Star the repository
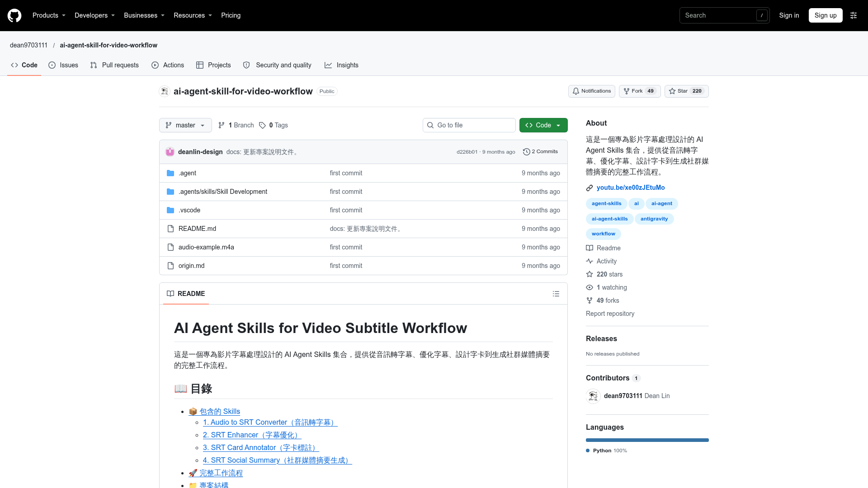This screenshot has height=488, width=868. (x=686, y=91)
